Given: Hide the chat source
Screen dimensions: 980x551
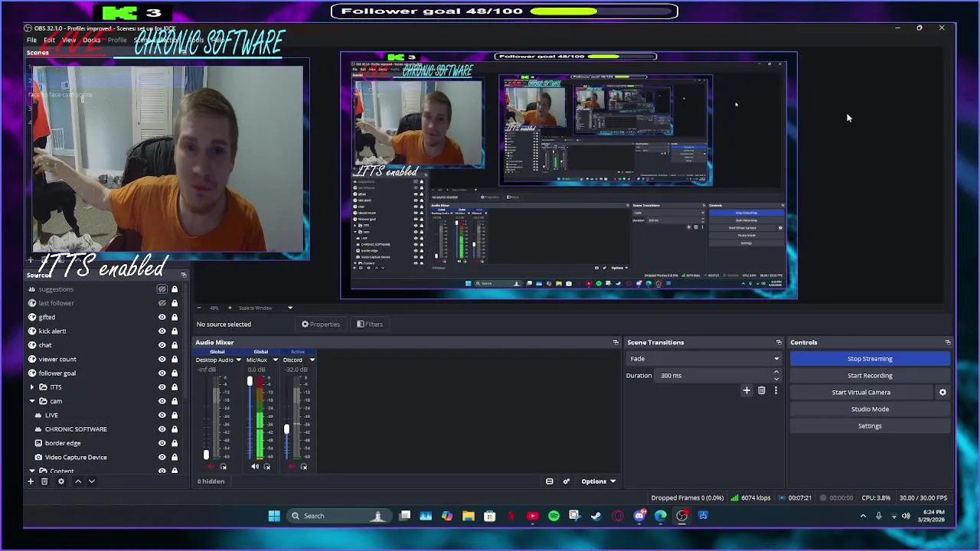Looking at the screenshot, I should coord(162,345).
